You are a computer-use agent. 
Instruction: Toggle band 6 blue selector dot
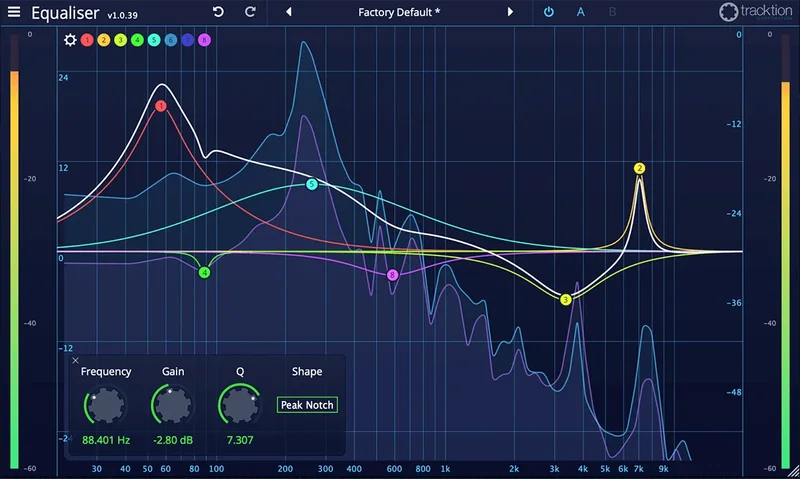tap(171, 40)
